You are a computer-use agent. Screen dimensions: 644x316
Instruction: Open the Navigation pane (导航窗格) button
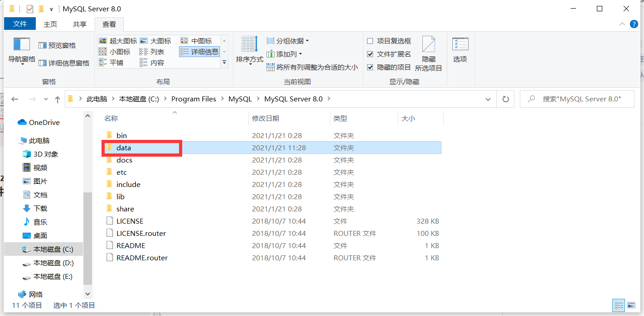tap(22, 51)
